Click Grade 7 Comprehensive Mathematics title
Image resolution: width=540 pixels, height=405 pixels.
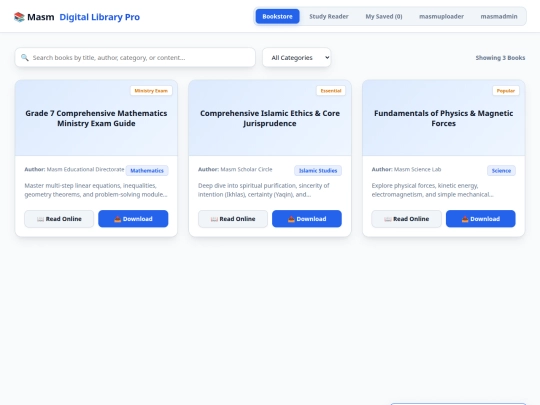click(96, 118)
